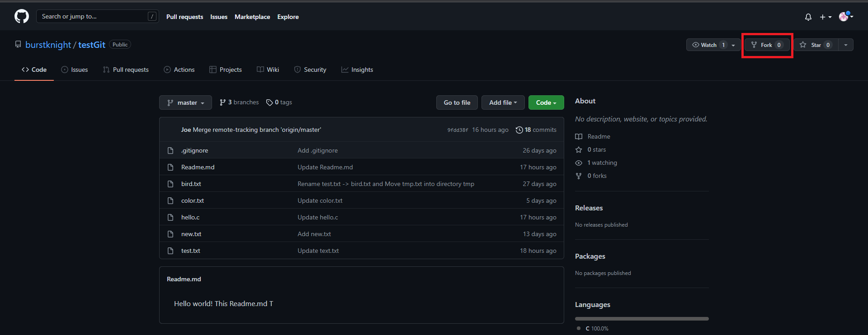Open the Star lists dropdown arrow
Viewport: 868px width, 335px height.
pos(846,45)
